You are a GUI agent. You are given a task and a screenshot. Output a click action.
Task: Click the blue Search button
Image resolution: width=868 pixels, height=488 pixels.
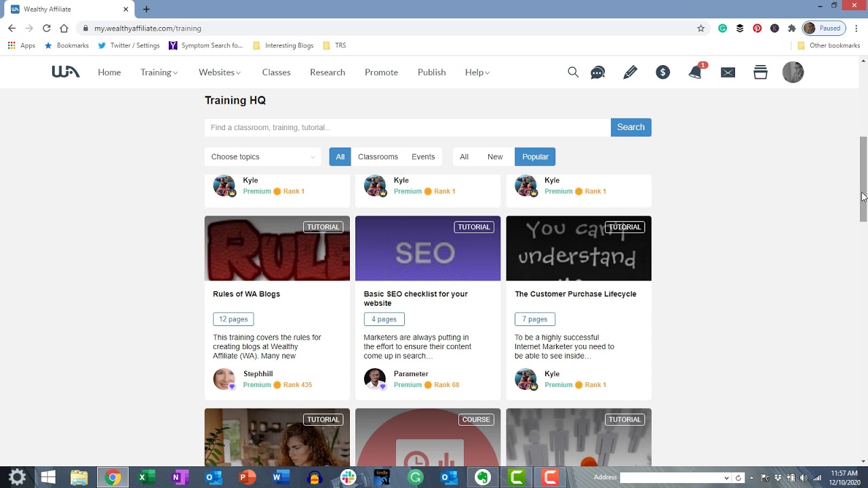tap(631, 127)
